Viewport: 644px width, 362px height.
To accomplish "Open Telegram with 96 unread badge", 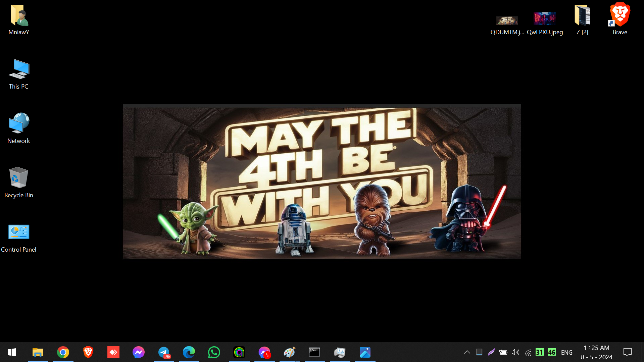I will [x=164, y=352].
